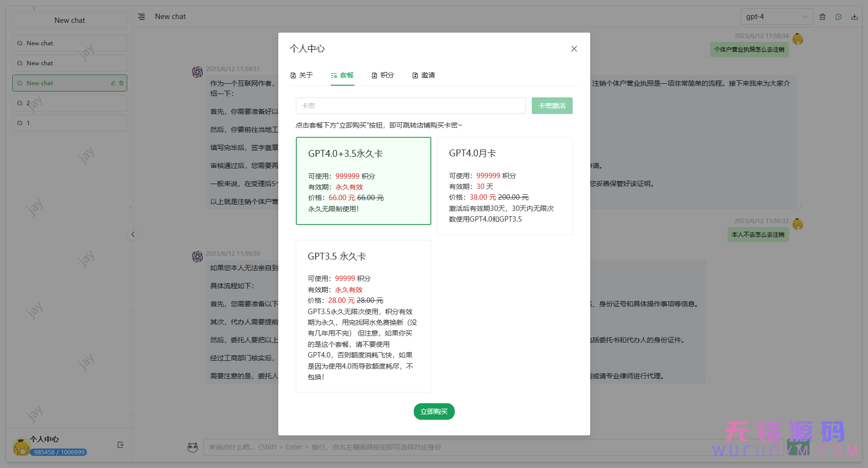Click inside the 卡密 input field

tap(410, 105)
